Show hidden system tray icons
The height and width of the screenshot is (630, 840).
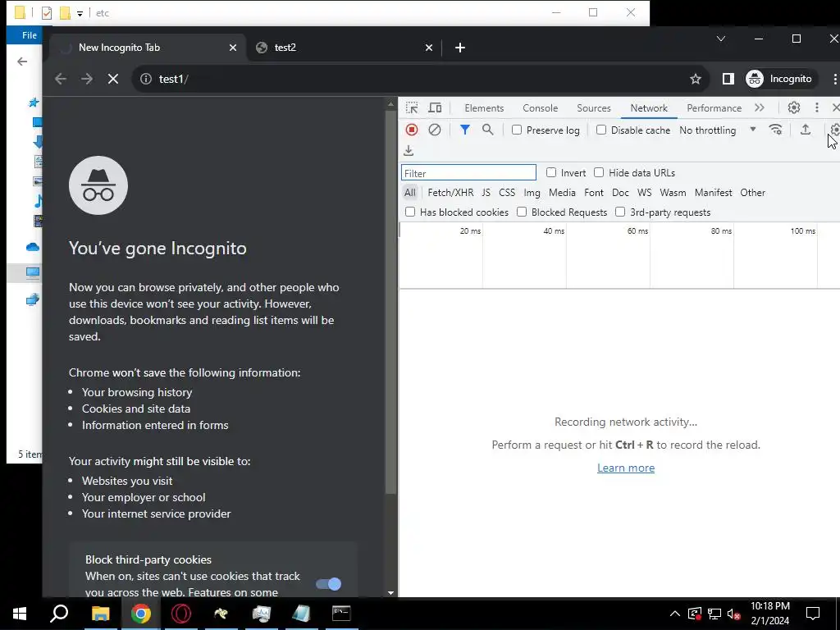pos(674,614)
